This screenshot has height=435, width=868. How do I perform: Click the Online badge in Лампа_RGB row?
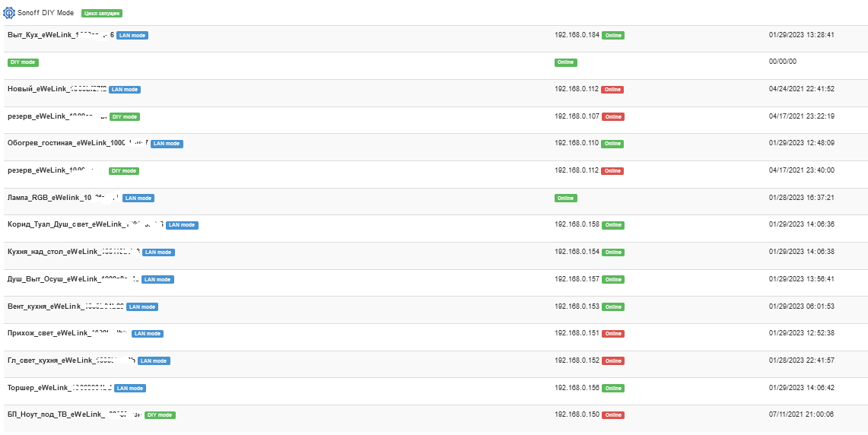[x=565, y=198]
